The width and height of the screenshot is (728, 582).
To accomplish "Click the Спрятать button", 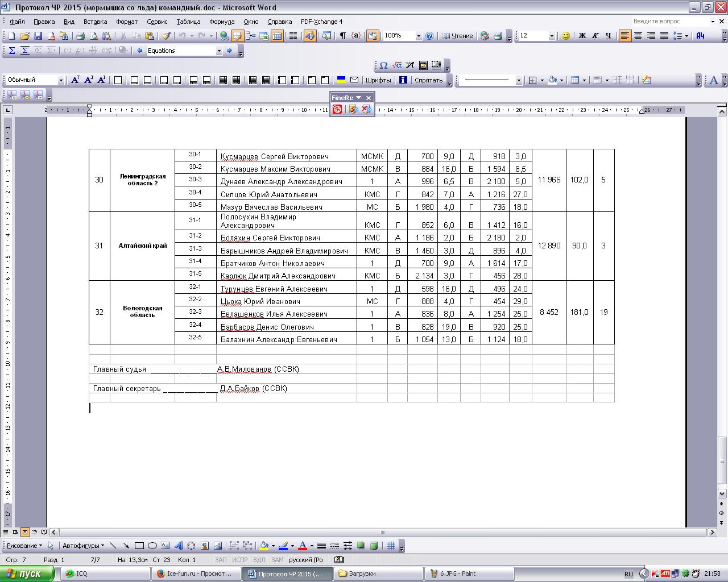I will pos(428,80).
